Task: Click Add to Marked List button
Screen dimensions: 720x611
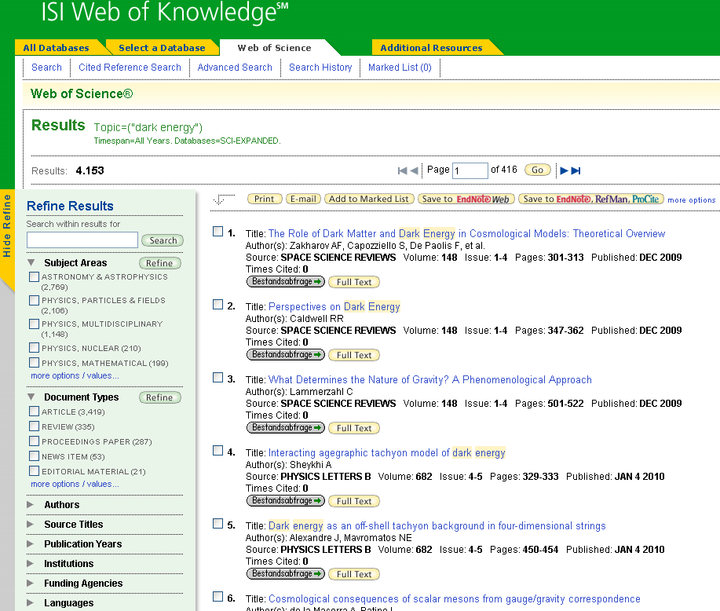Action: click(x=369, y=199)
